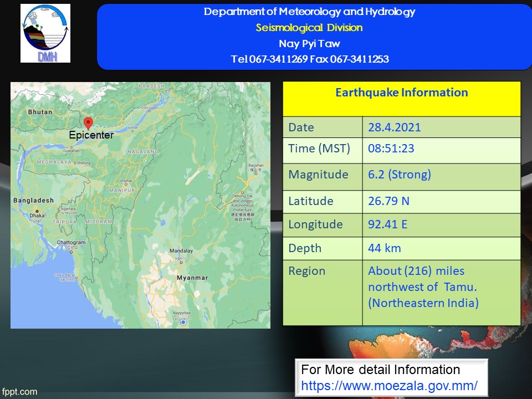The width and height of the screenshot is (532, 399).
Task: Click the "Depth" label cell
Action: [x=323, y=249]
